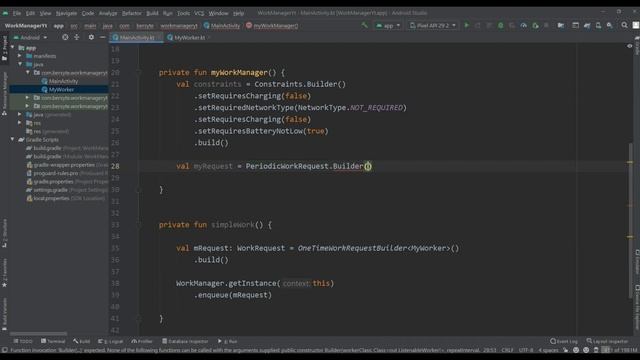Click the UTF-8 encoding in status bar
Viewport: 640px width, 360px height.
pos(526,350)
